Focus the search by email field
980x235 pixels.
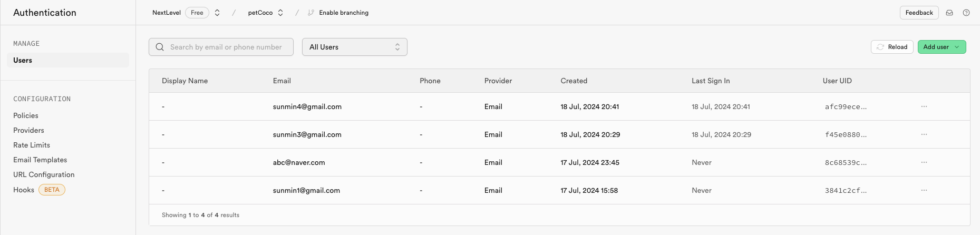click(x=227, y=47)
